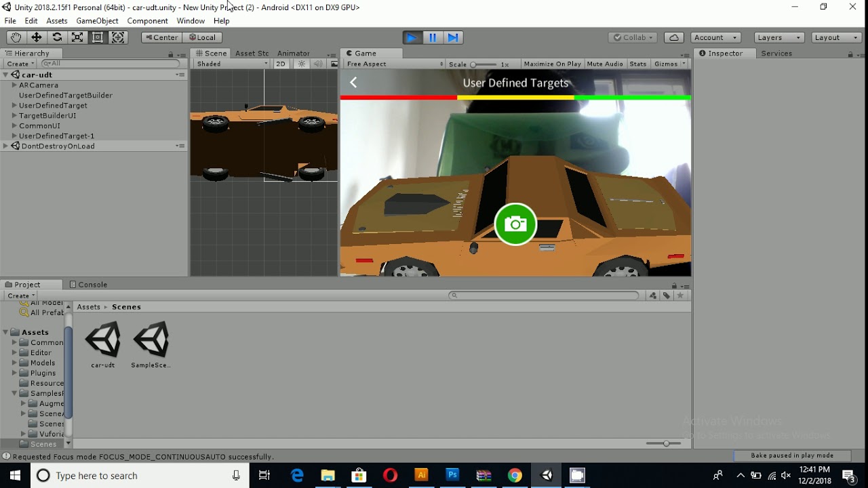Open Free Aspect dropdown

coord(393,64)
